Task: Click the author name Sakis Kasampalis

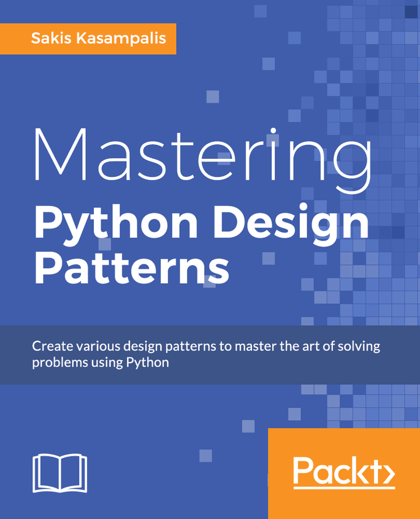Action: point(99,39)
